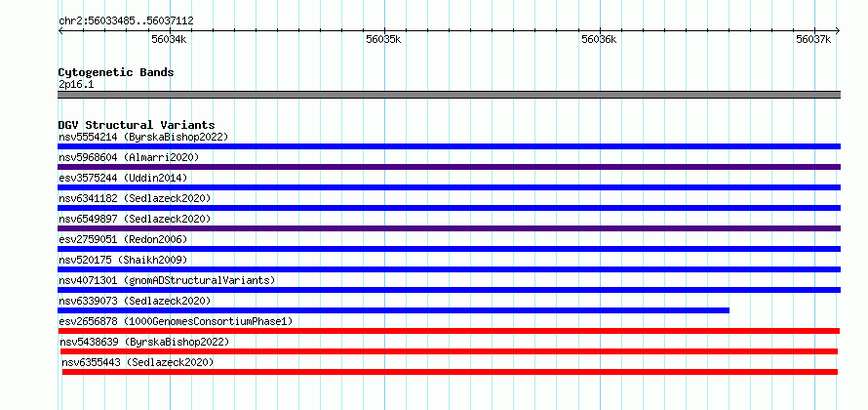The image size is (868, 410).
Task: Click the DGV Structural Variants track title
Action: coord(137,125)
